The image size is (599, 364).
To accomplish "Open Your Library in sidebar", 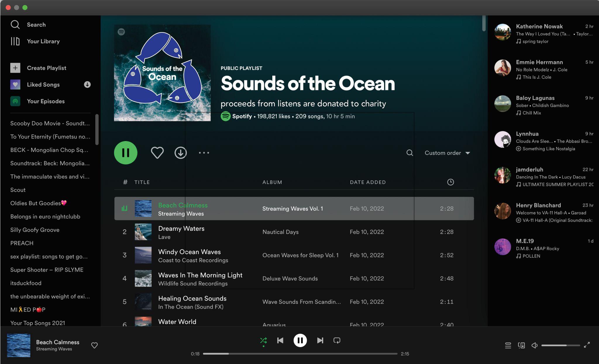I will click(43, 41).
